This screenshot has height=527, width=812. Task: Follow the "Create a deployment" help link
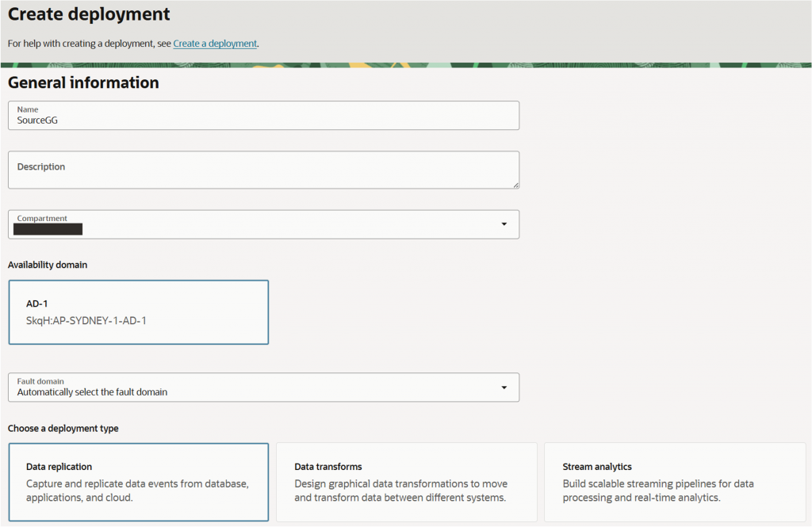pyautogui.click(x=214, y=44)
